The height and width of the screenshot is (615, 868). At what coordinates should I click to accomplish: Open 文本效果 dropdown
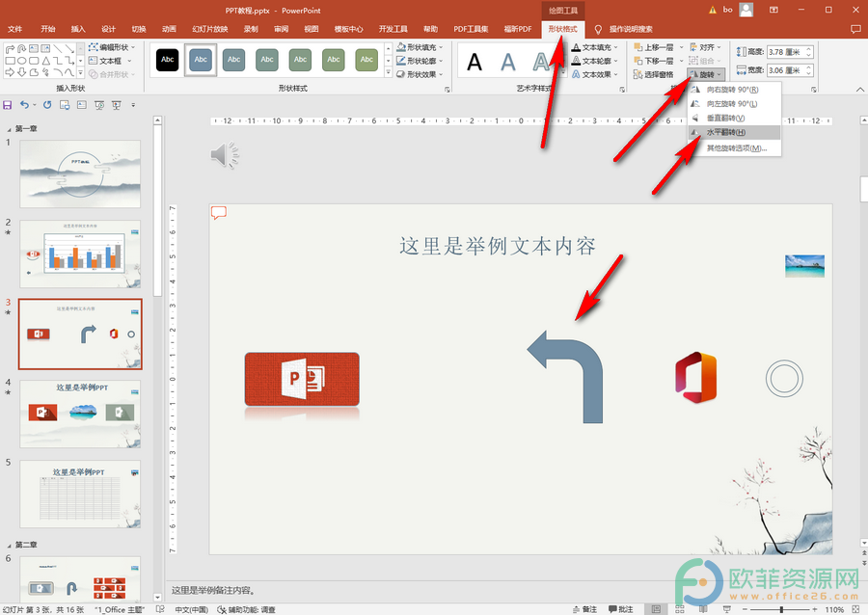(594, 74)
